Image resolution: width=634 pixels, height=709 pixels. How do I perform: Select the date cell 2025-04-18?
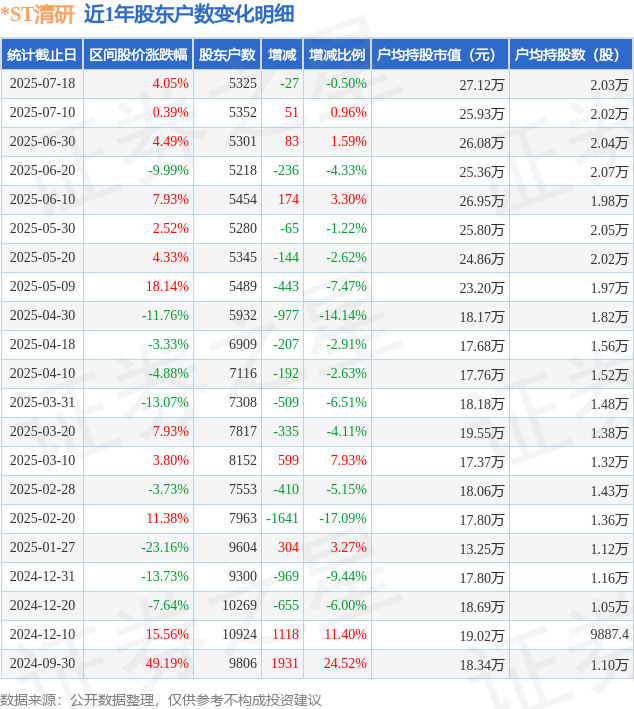pyautogui.click(x=43, y=344)
